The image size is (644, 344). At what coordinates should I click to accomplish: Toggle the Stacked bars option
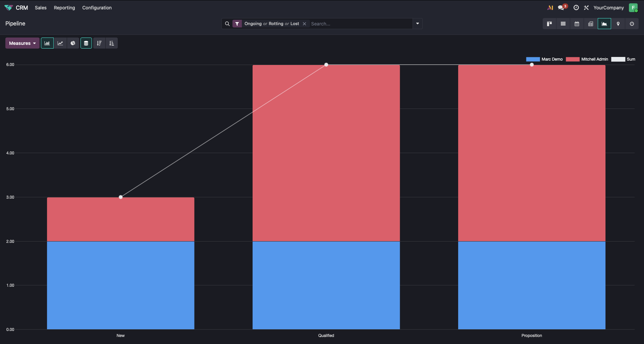pyautogui.click(x=86, y=43)
